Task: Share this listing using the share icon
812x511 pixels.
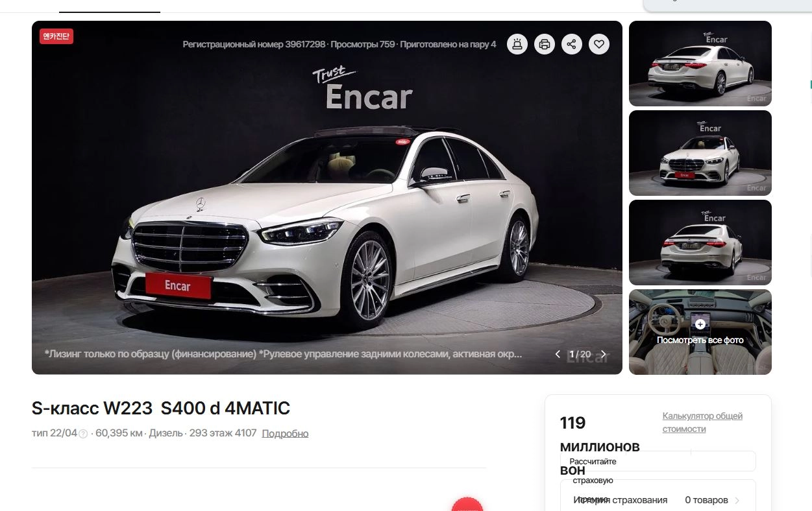Action: (x=572, y=44)
